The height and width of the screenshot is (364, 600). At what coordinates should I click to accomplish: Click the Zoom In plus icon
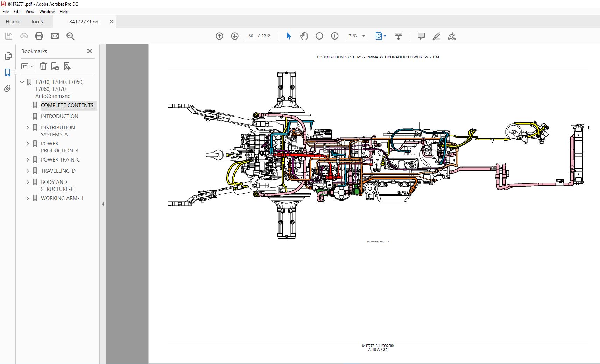(x=334, y=36)
